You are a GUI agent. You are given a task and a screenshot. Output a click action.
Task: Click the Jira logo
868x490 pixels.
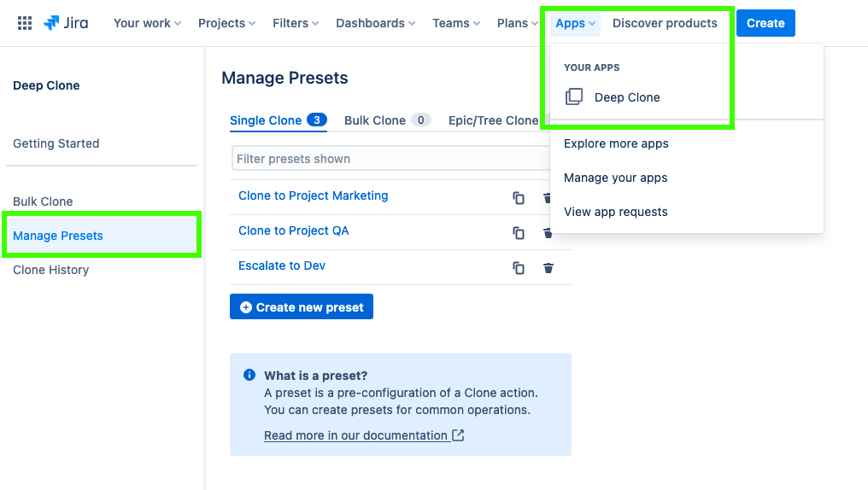(x=66, y=23)
